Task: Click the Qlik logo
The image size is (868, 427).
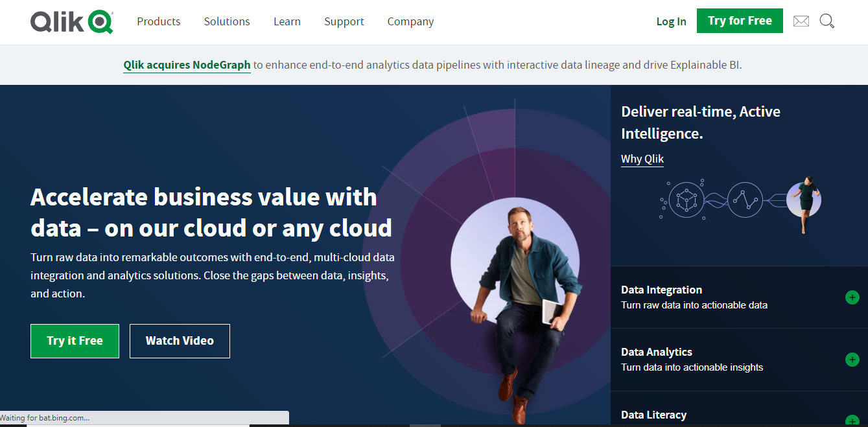Action: [x=72, y=21]
